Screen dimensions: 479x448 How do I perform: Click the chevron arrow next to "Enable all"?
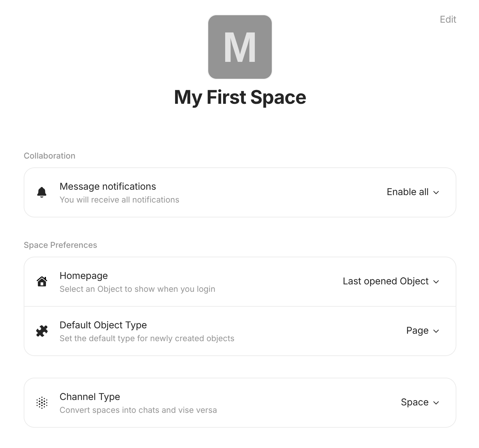pyautogui.click(x=436, y=192)
